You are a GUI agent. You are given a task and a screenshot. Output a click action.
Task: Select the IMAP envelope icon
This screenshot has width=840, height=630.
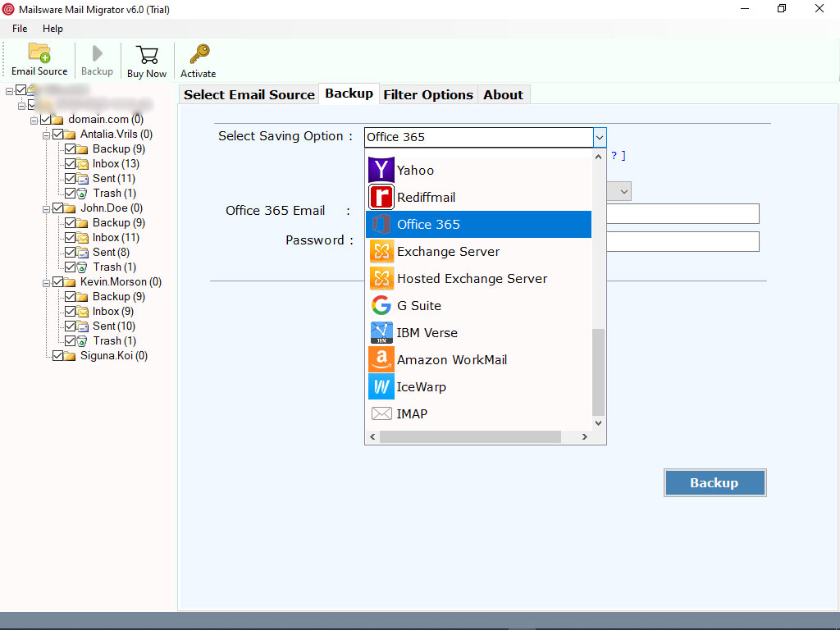click(x=381, y=413)
